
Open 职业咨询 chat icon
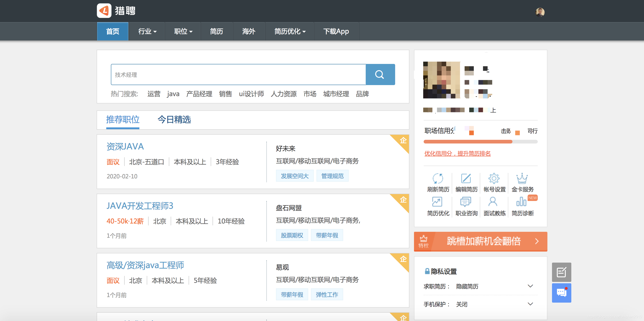click(x=466, y=202)
